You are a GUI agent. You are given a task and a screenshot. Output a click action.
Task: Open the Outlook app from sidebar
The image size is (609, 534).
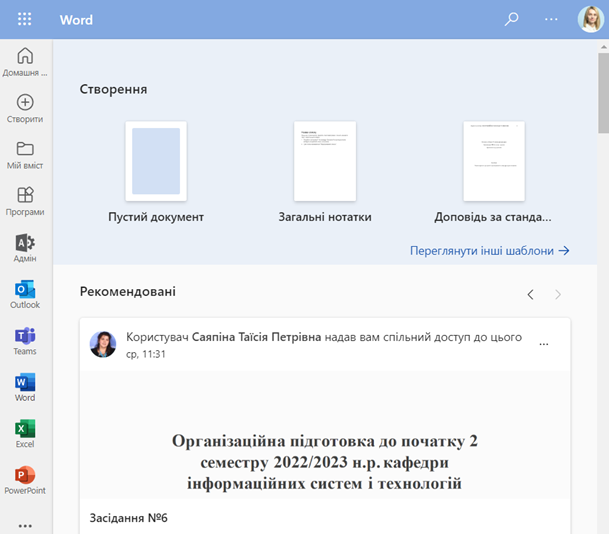25,294
